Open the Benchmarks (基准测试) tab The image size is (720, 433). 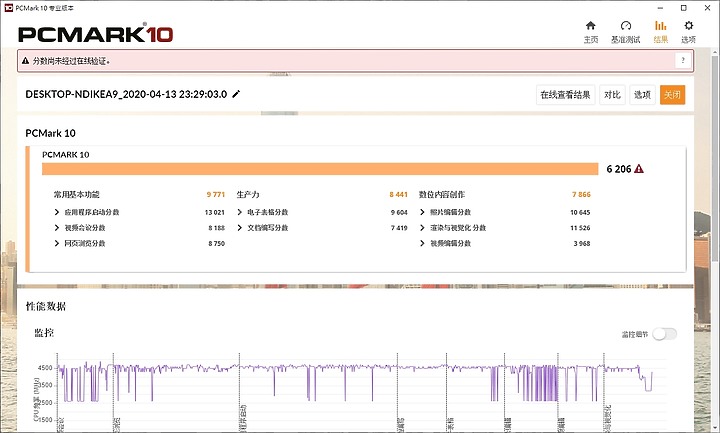pos(625,32)
